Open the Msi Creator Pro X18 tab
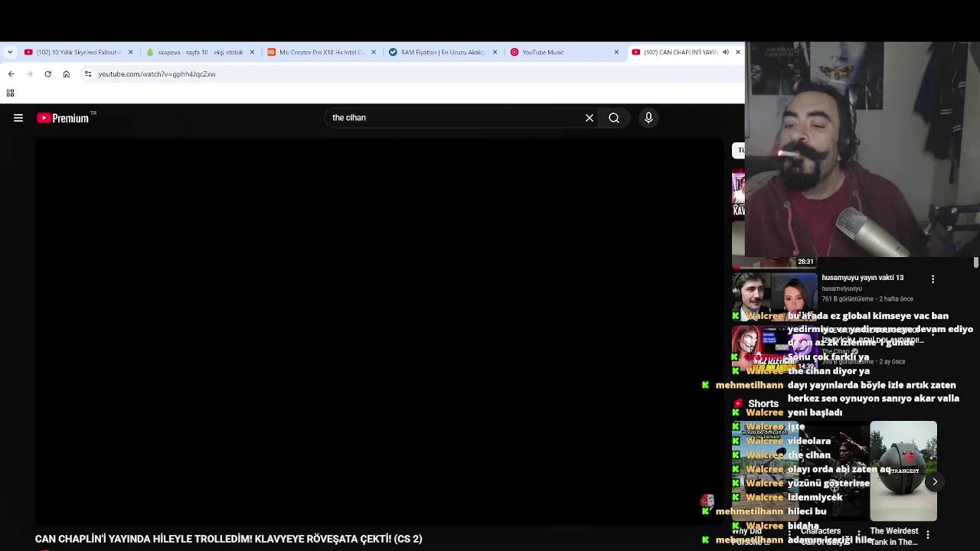Viewport: 980px width, 551px height. pos(322,52)
